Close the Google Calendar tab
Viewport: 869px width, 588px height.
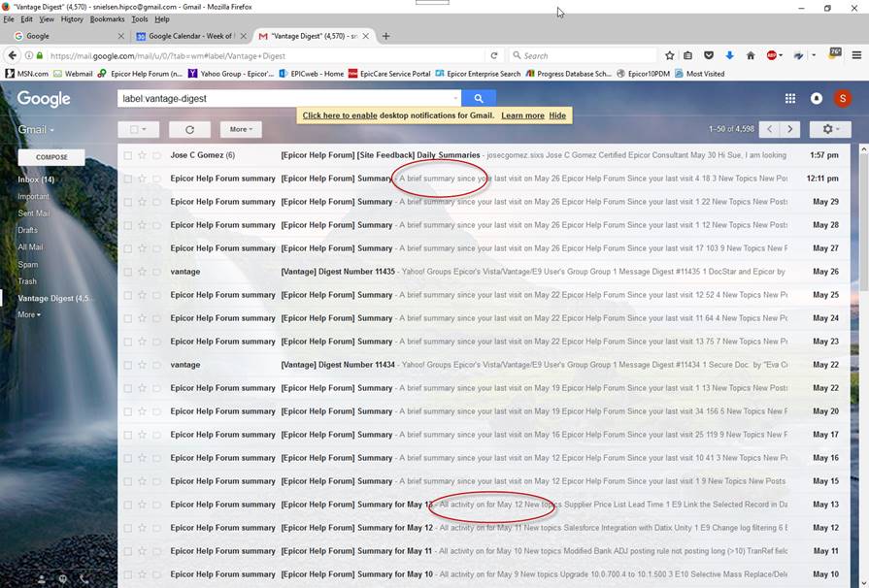243,36
